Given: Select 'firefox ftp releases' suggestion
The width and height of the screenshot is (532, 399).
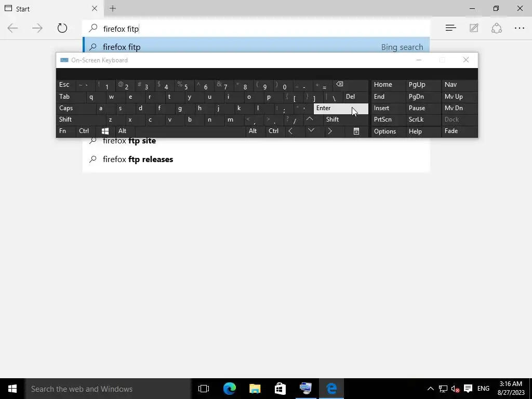Looking at the screenshot, I should pos(256,159).
